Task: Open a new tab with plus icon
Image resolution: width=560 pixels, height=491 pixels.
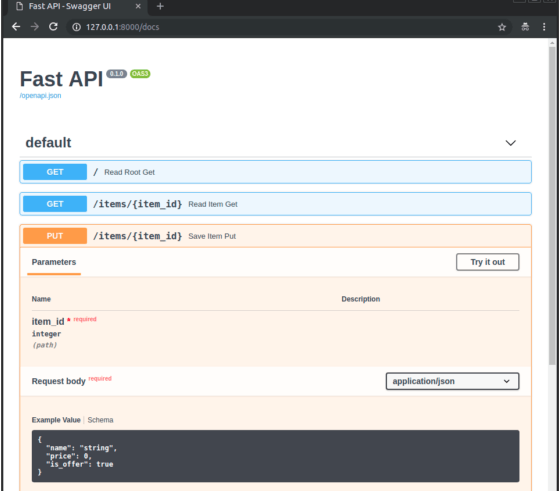Action: tap(160, 6)
